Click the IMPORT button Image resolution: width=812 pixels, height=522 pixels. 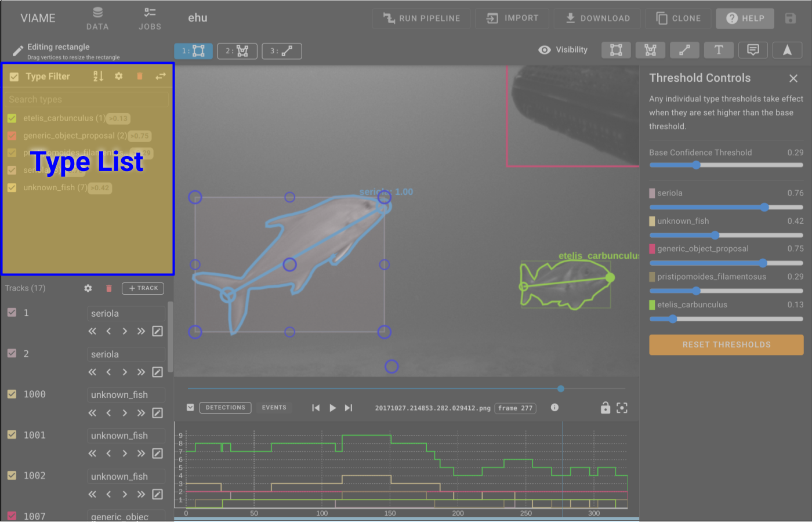click(512, 19)
